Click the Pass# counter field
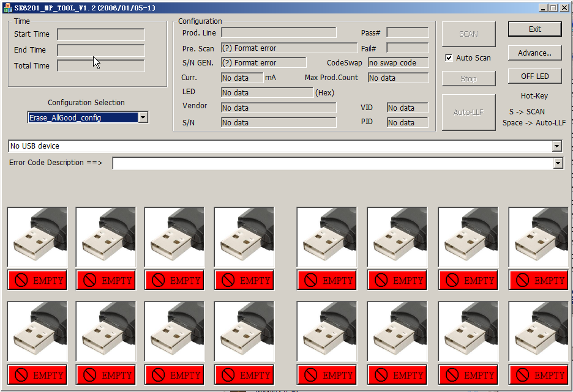The height and width of the screenshot is (392, 573). coord(408,32)
